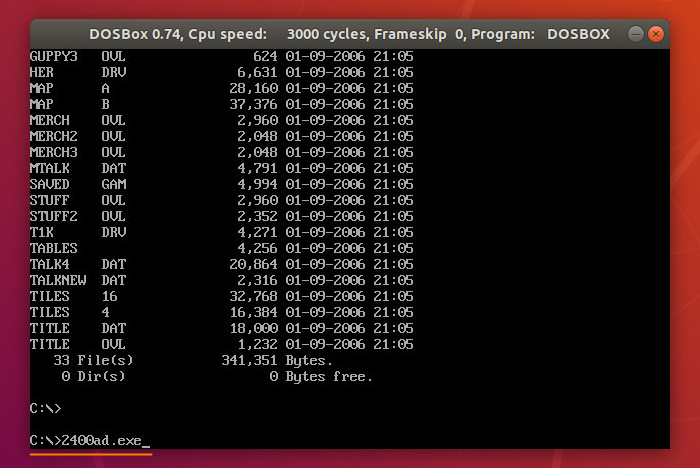Click the 21:05 time on TITLE OVL row
This screenshot has width=700, height=468.
click(393, 344)
